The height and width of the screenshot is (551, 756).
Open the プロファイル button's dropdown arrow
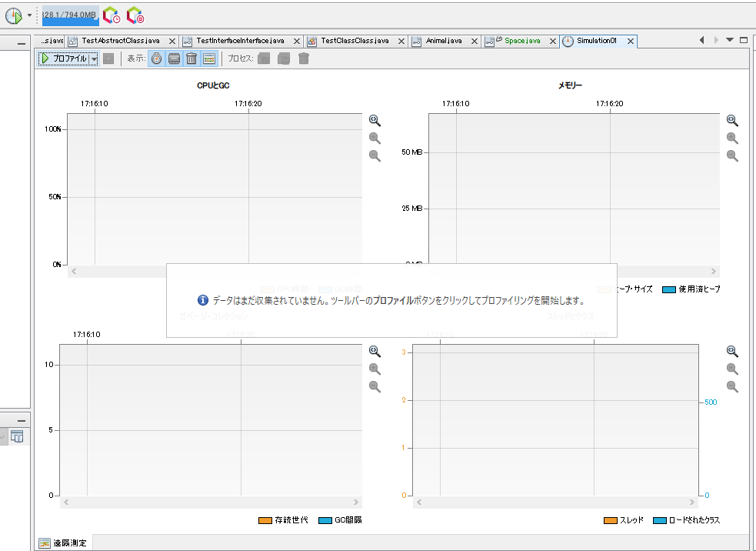point(95,58)
